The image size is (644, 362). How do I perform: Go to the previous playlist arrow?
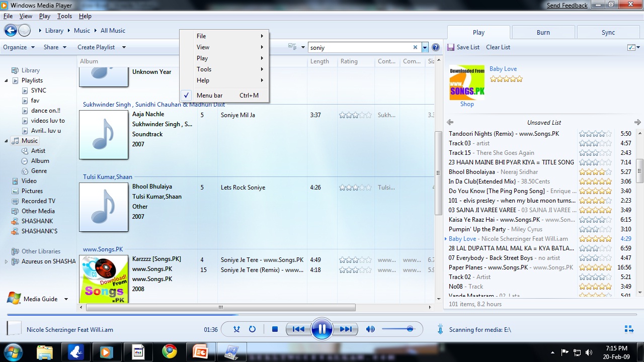pos(450,122)
